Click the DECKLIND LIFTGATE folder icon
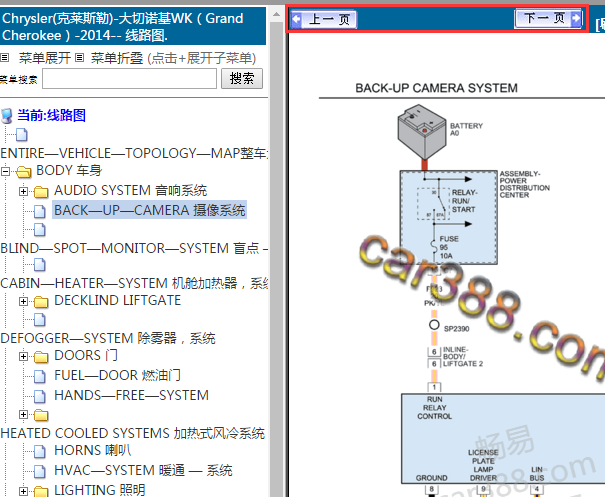Image resolution: width=605 pixels, height=497 pixels. click(x=41, y=302)
